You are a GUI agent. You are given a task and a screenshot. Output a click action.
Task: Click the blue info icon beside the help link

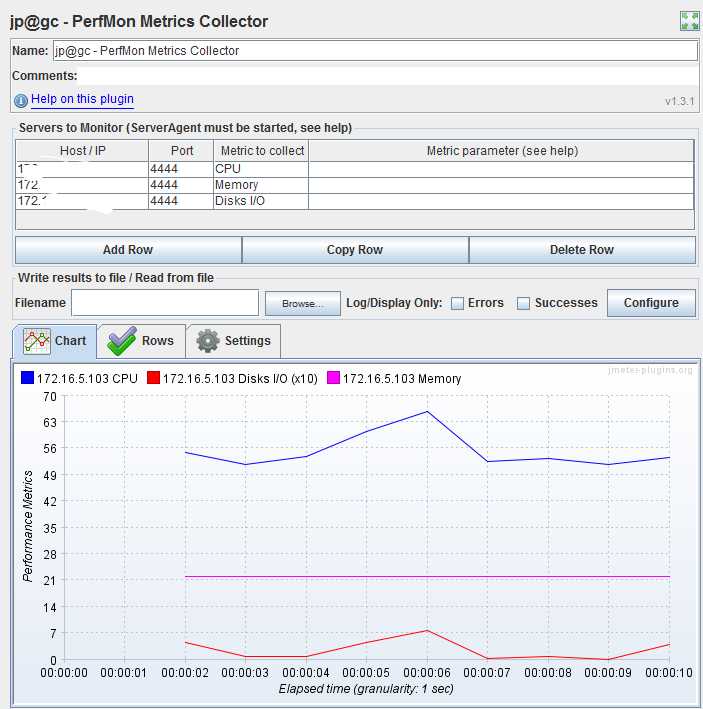[x=21, y=100]
